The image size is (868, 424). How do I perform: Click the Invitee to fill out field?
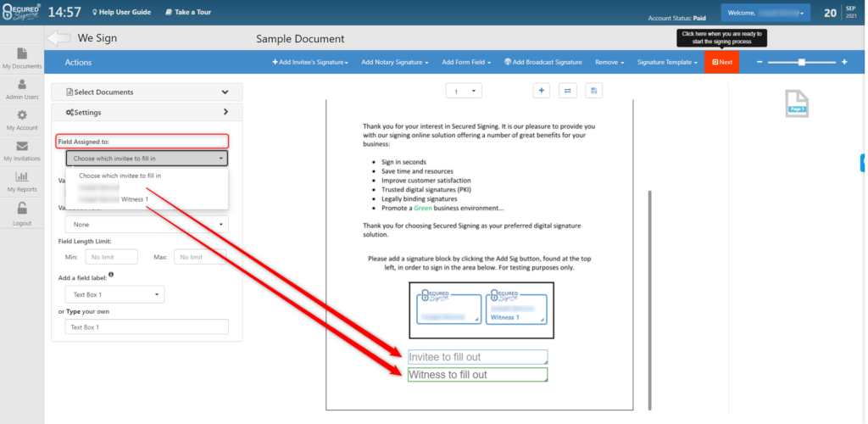point(478,357)
